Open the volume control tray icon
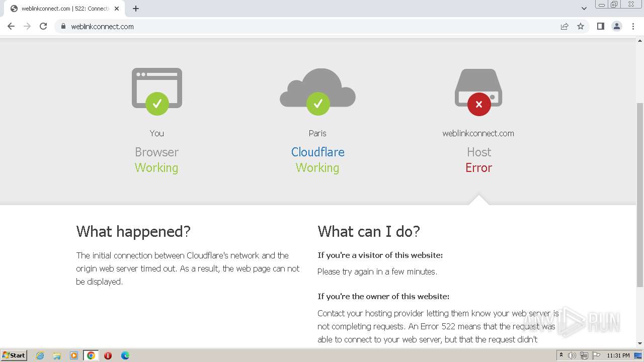This screenshot has height=362, width=644. click(x=572, y=355)
